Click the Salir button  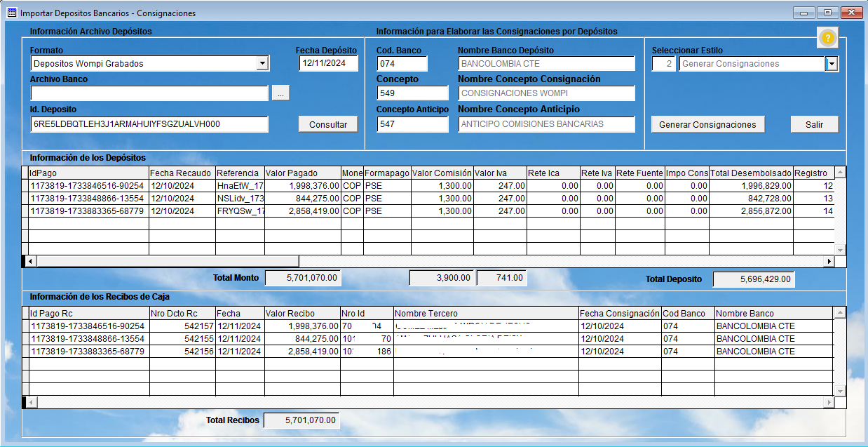815,124
